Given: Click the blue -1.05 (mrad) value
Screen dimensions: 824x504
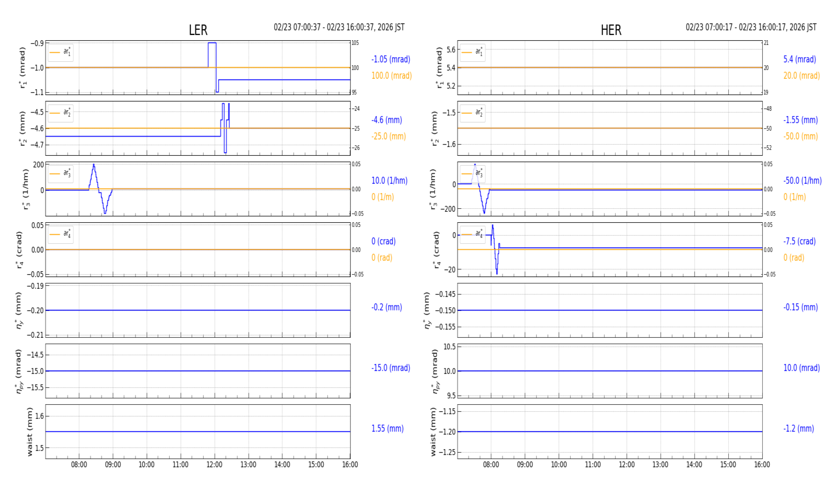Looking at the screenshot, I should pos(390,60).
